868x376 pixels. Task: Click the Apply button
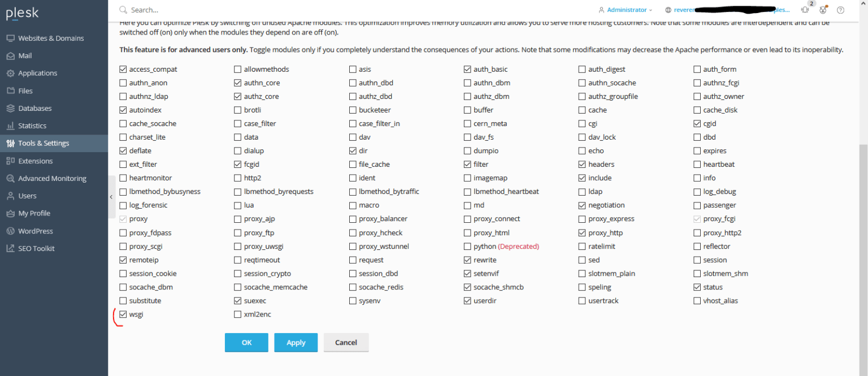[296, 343]
